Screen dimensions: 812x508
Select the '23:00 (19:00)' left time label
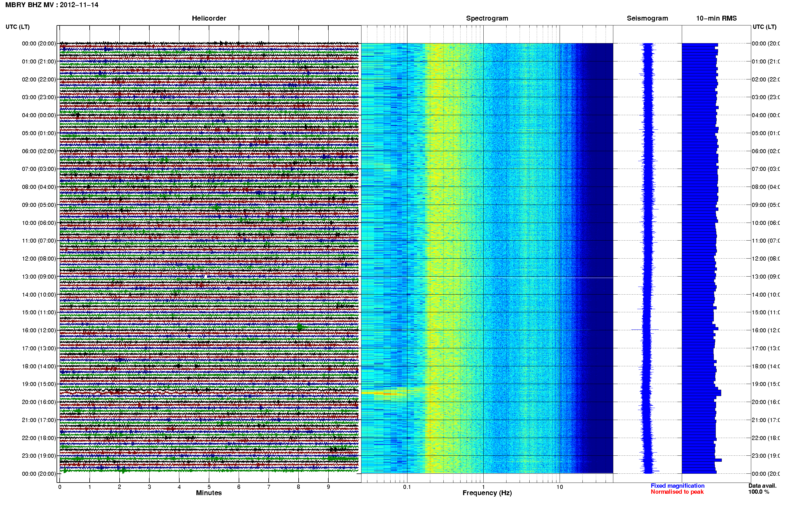click(39, 456)
